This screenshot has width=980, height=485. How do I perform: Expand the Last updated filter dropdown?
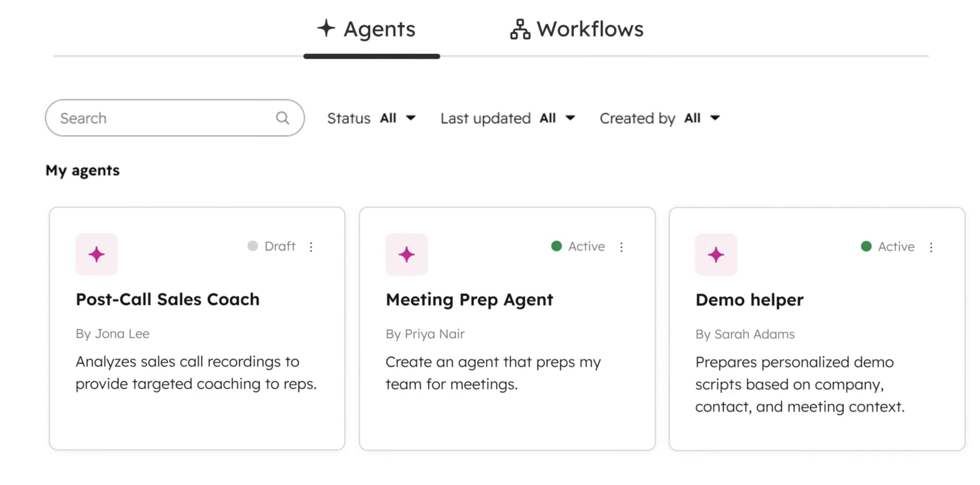click(x=508, y=118)
